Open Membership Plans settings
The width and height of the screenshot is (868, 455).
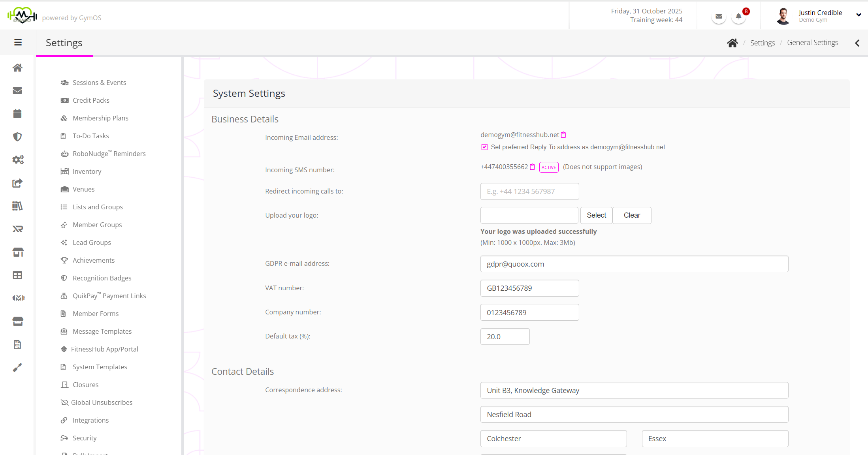tap(100, 118)
